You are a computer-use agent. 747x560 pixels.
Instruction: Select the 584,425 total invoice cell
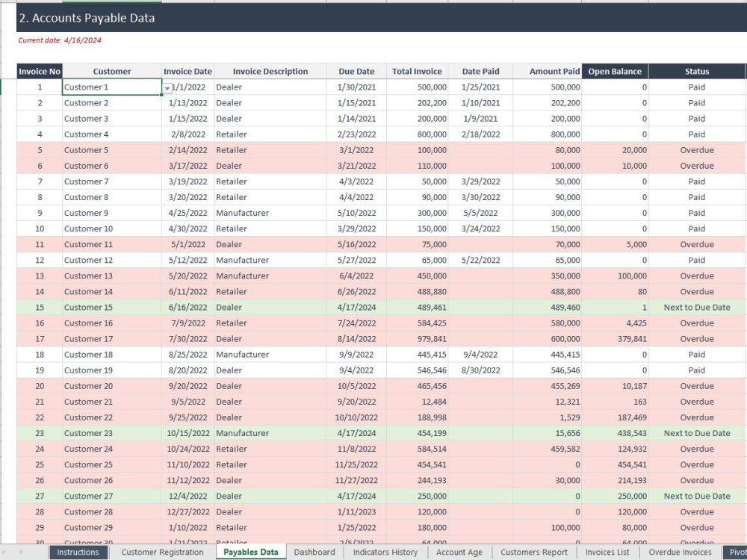coord(417,323)
